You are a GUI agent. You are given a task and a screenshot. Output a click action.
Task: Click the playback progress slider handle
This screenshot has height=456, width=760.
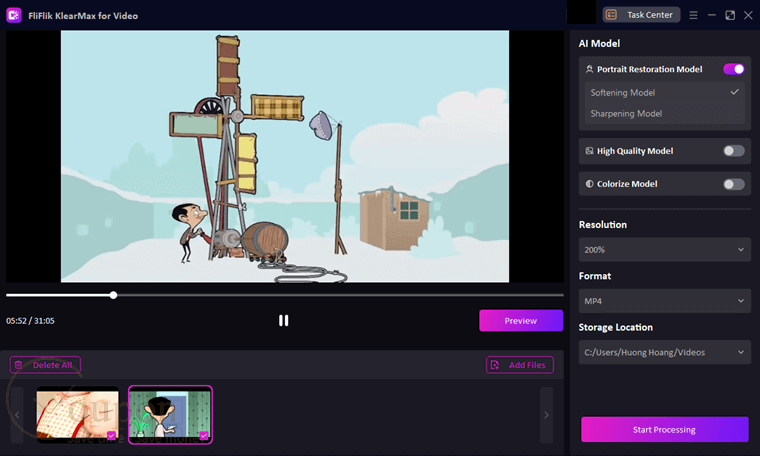tap(113, 295)
